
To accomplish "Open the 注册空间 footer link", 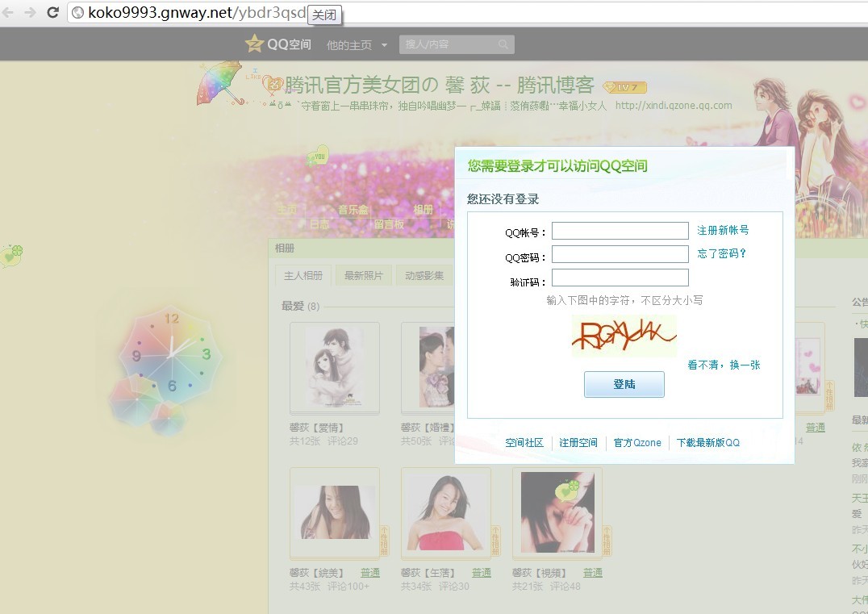I will click(578, 442).
